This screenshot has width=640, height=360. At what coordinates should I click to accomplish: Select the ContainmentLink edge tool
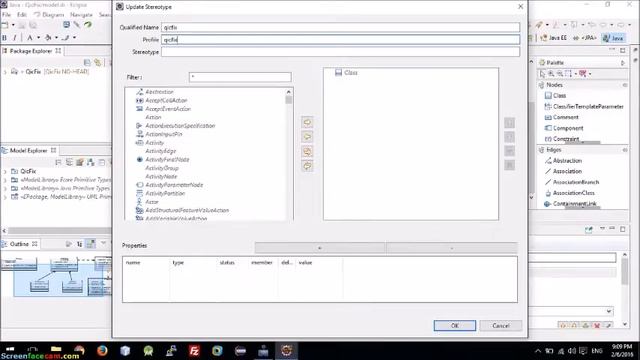571,204
